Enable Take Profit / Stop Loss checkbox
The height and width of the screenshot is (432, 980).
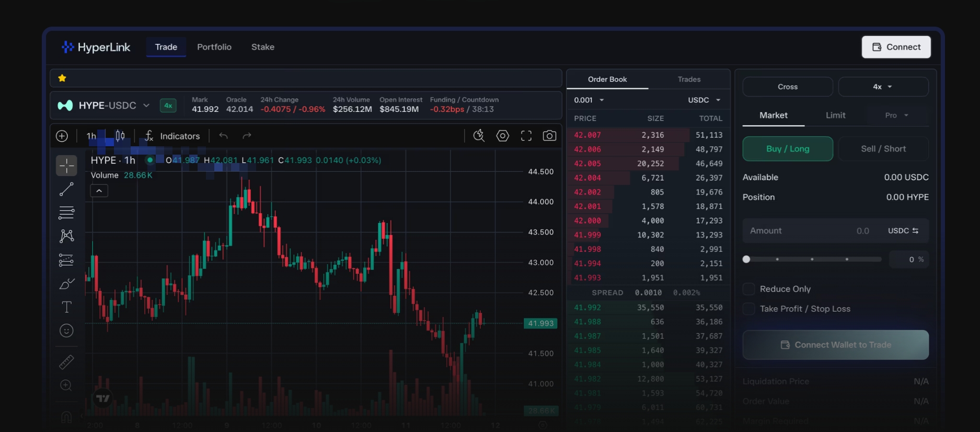point(748,309)
